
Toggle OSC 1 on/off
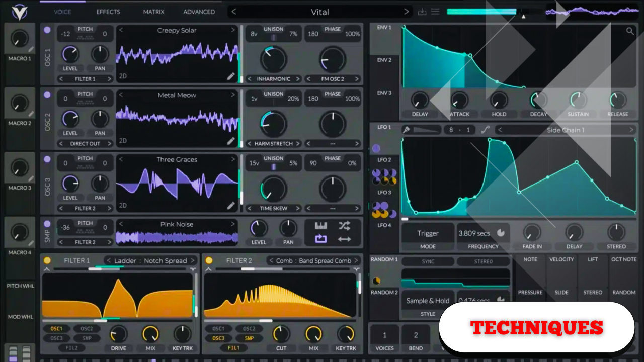click(47, 30)
